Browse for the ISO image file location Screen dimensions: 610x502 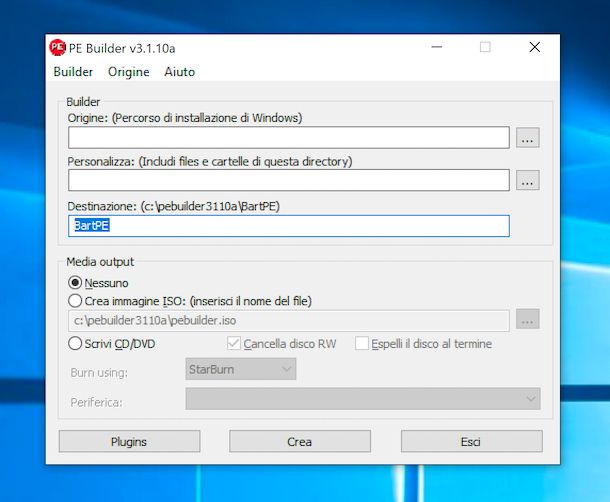coord(528,319)
